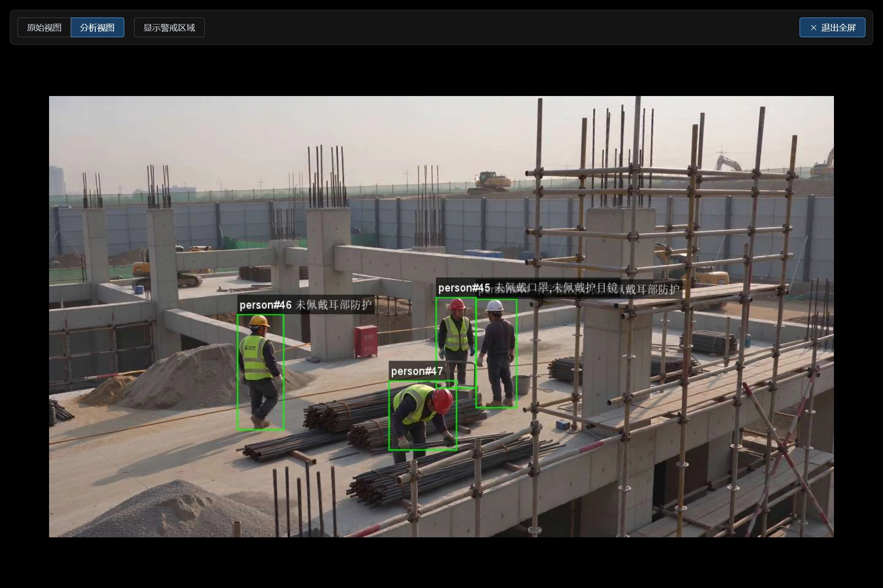This screenshot has height=588, width=883.
Task: Select the person#45 label tag
Action: (x=464, y=288)
